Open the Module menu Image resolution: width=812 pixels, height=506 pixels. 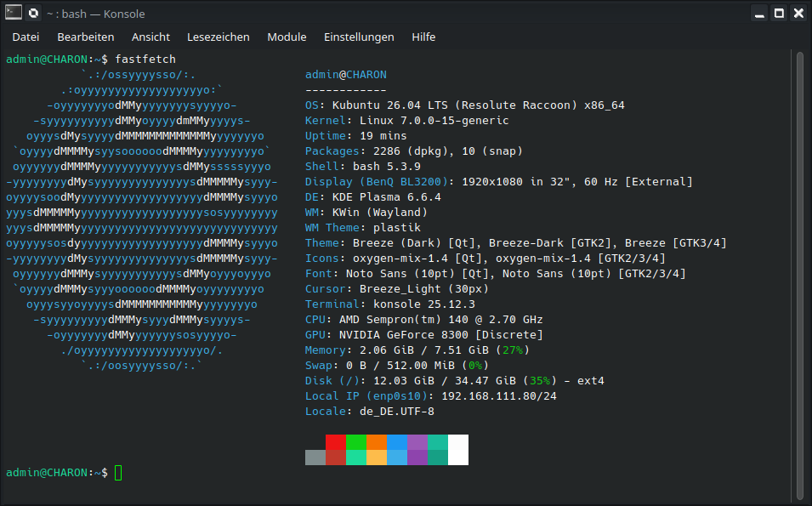[287, 37]
